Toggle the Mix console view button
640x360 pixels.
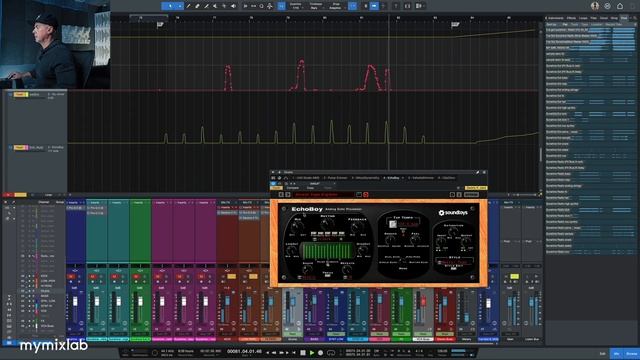click(616, 353)
